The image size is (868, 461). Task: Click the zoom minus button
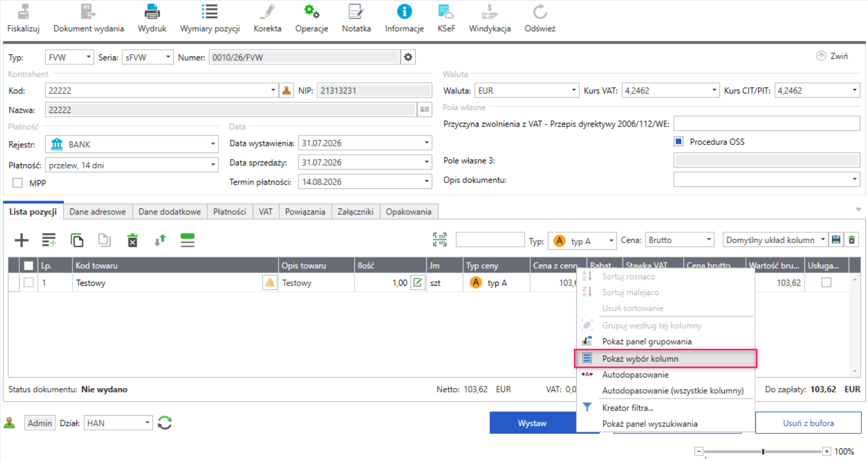point(699,452)
